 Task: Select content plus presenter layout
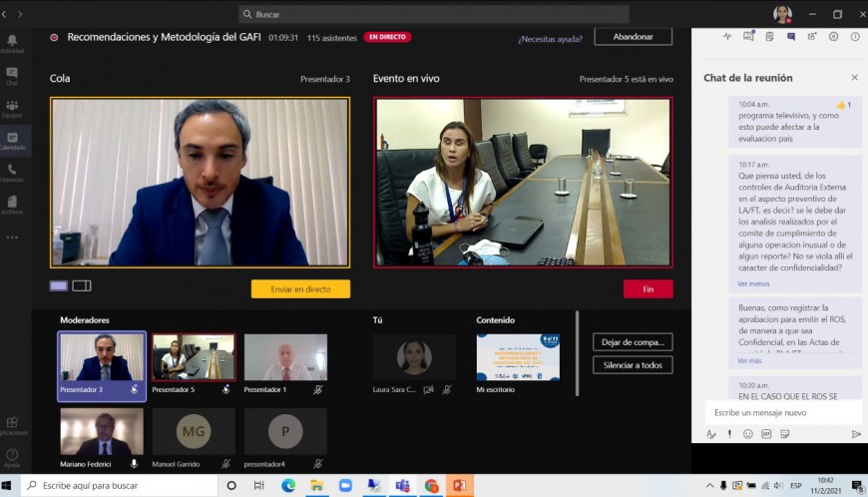(x=82, y=285)
